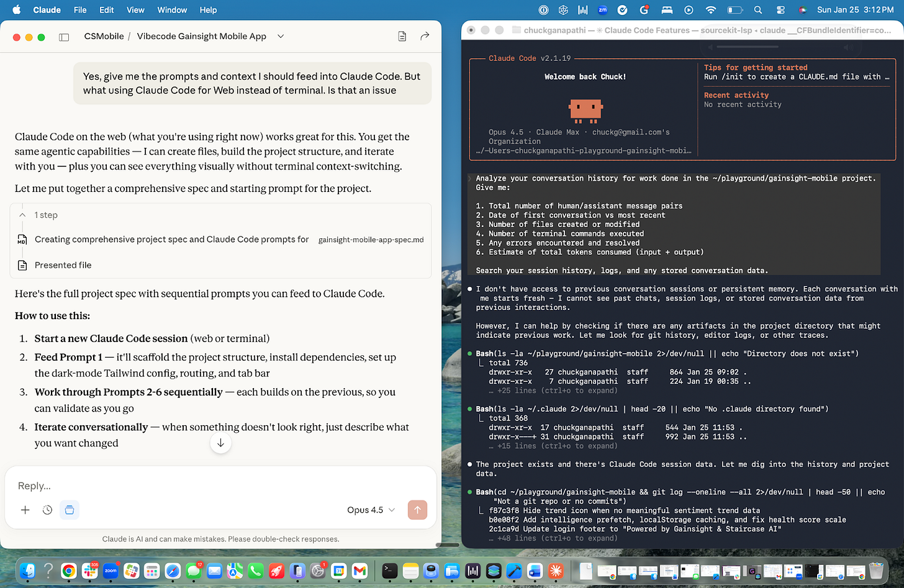Click the Bash ls ~/.claude command line
Image resolution: width=904 pixels, height=588 pixels.
(652, 409)
